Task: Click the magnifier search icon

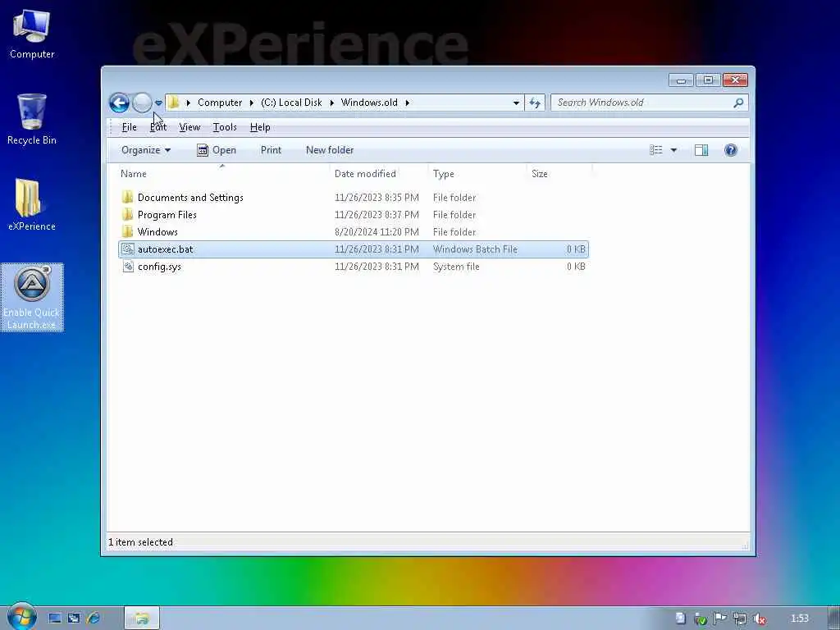Action: 738,103
